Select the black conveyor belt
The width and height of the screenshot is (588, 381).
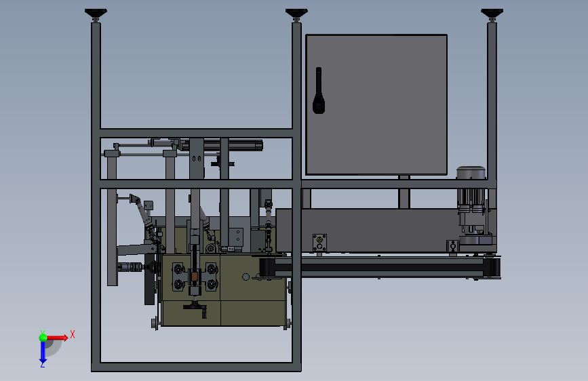click(x=380, y=267)
